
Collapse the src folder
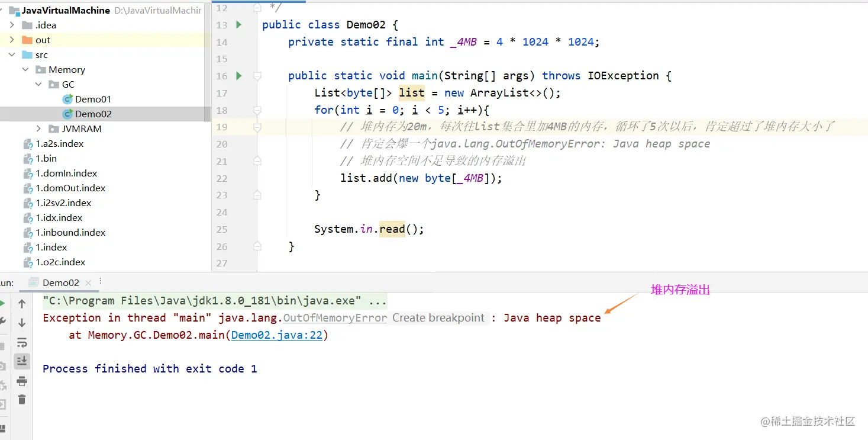pos(12,54)
